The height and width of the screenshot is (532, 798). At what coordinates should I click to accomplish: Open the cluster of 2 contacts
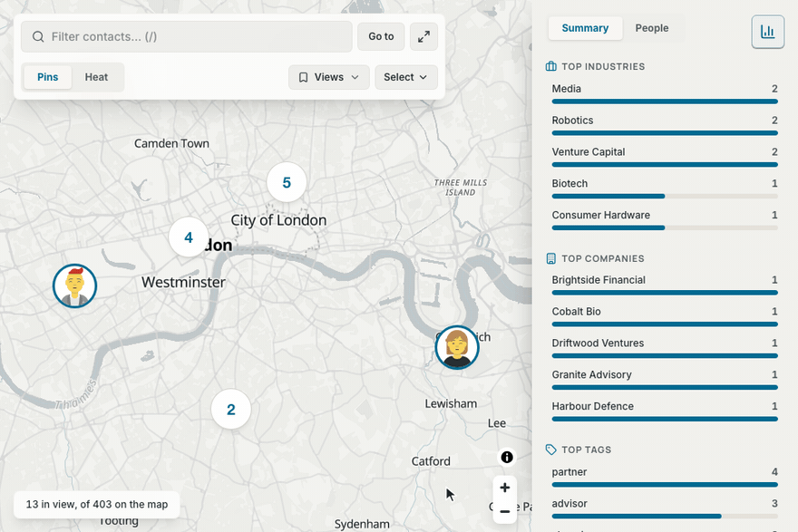point(231,410)
